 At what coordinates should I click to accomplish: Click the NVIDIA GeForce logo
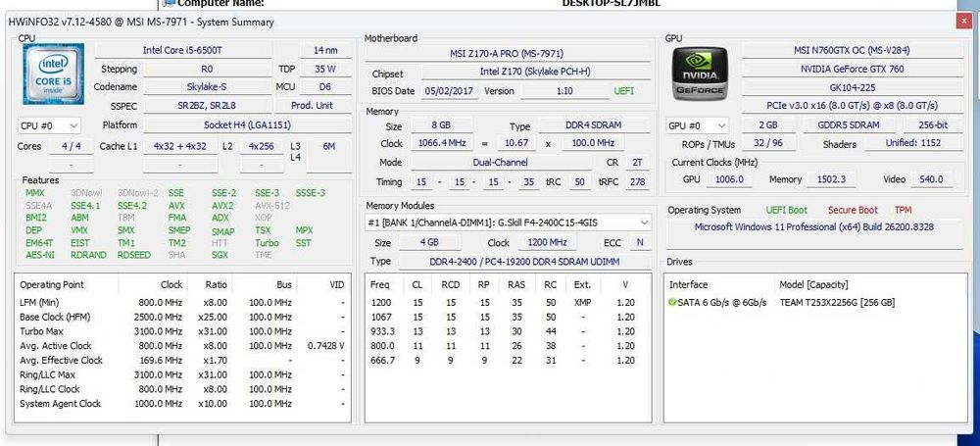(700, 74)
